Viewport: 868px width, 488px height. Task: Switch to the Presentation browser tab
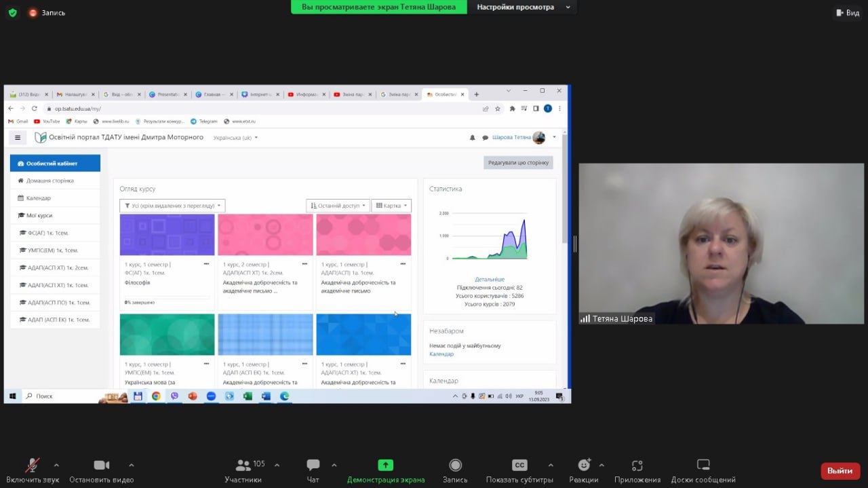pos(167,94)
